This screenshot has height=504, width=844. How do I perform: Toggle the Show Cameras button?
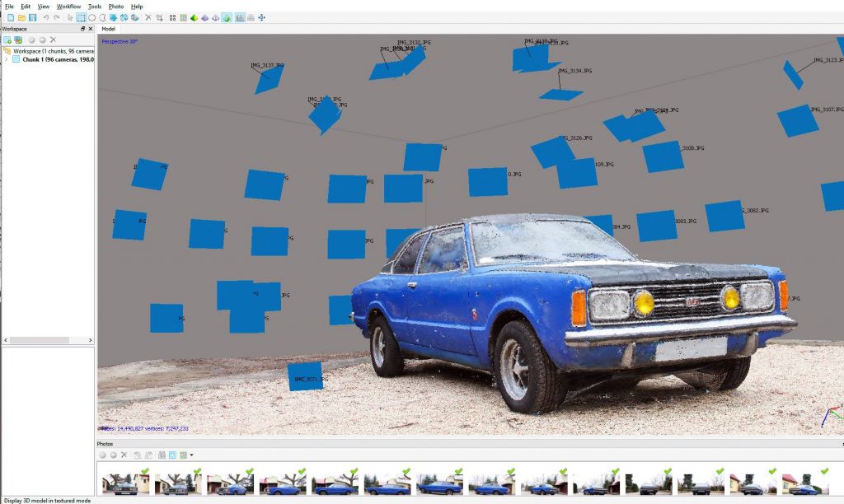240,17
